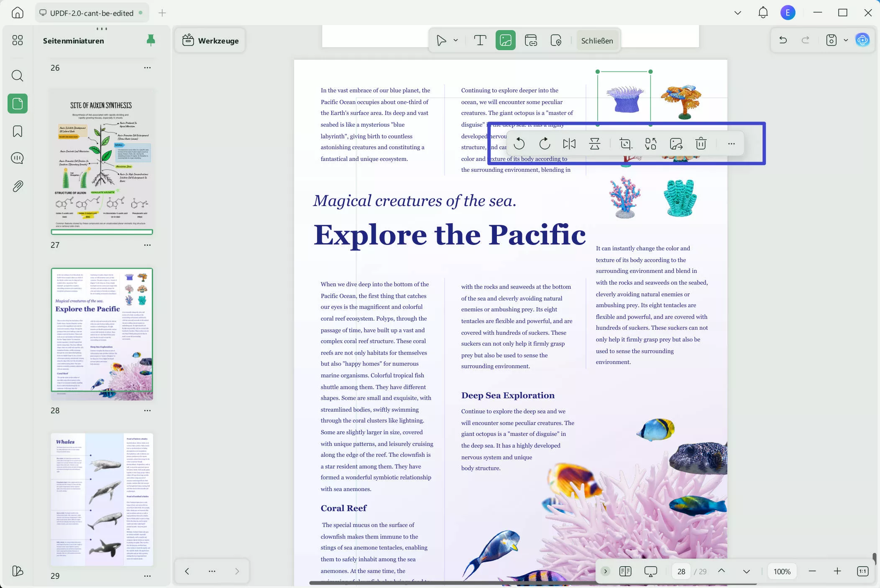Click the flip horizontal icon
The width and height of the screenshot is (880, 588).
pos(569,144)
